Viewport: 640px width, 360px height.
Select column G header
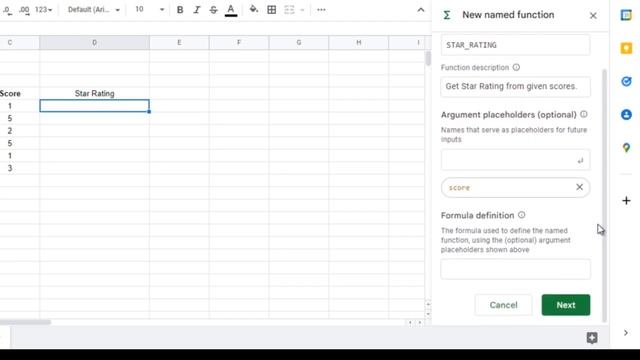pos(299,42)
